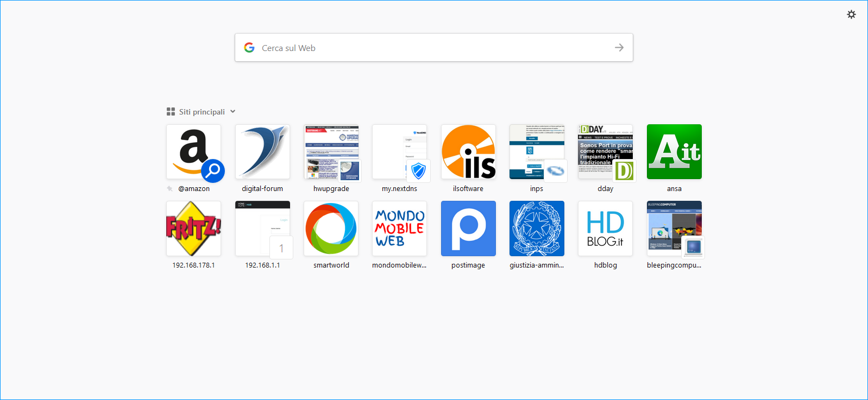Click the 'hdblog' label text
Image resolution: width=868 pixels, height=400 pixels.
click(x=606, y=265)
